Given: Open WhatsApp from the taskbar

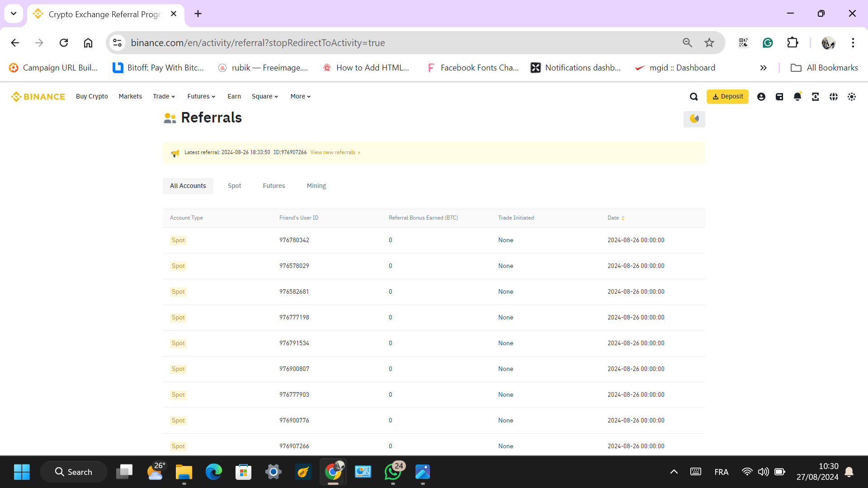Looking at the screenshot, I should [x=392, y=472].
